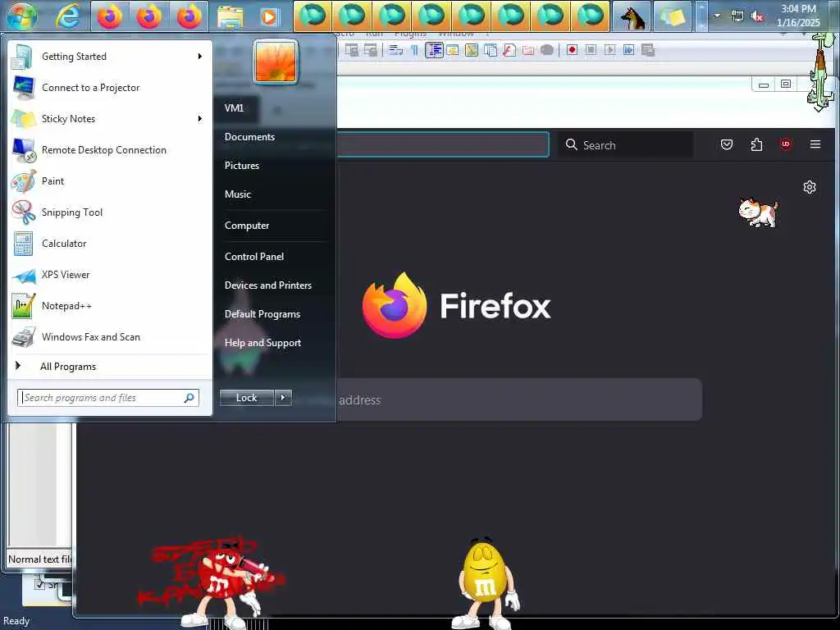Open Control Panel
Viewport: 840px width, 630px height.
coord(254,257)
